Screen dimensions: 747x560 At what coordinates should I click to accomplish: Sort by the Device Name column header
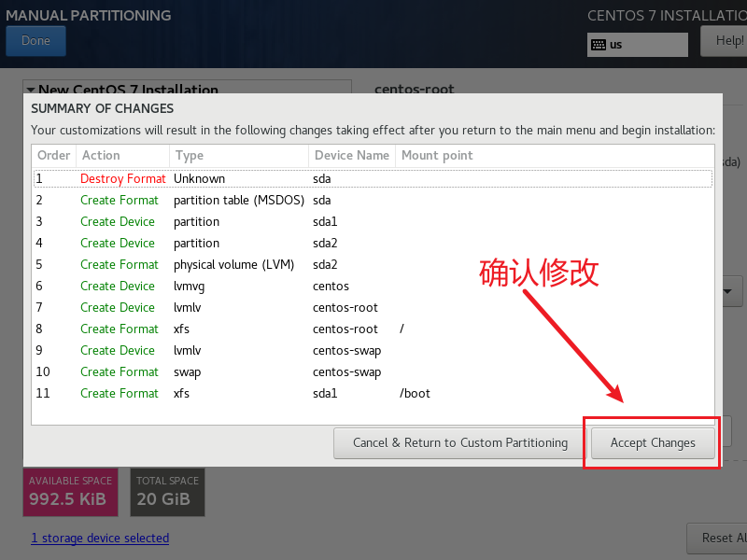352,156
